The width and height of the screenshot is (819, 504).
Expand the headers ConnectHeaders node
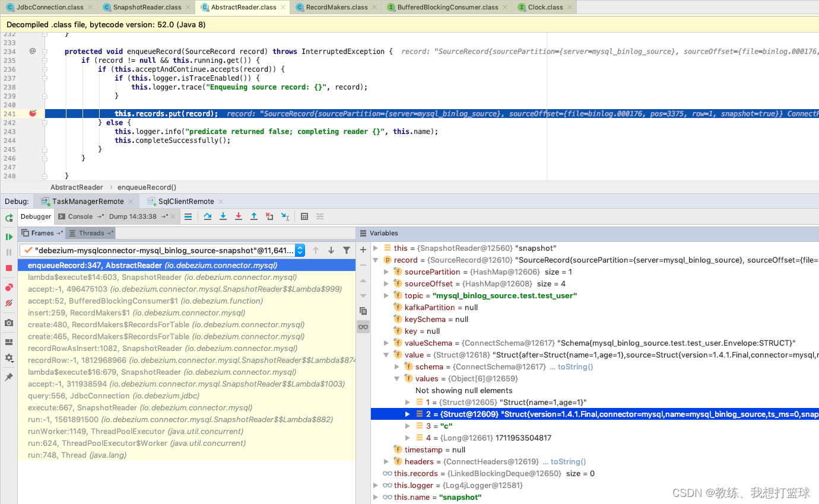coord(386,461)
